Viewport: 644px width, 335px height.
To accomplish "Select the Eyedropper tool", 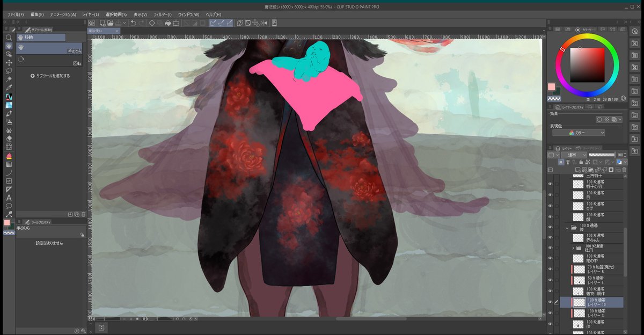I will (9, 88).
